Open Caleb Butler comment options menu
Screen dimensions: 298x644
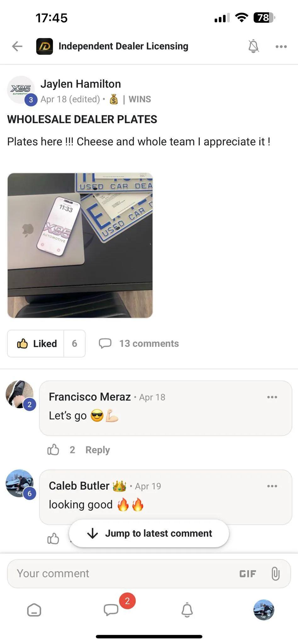[272, 486]
